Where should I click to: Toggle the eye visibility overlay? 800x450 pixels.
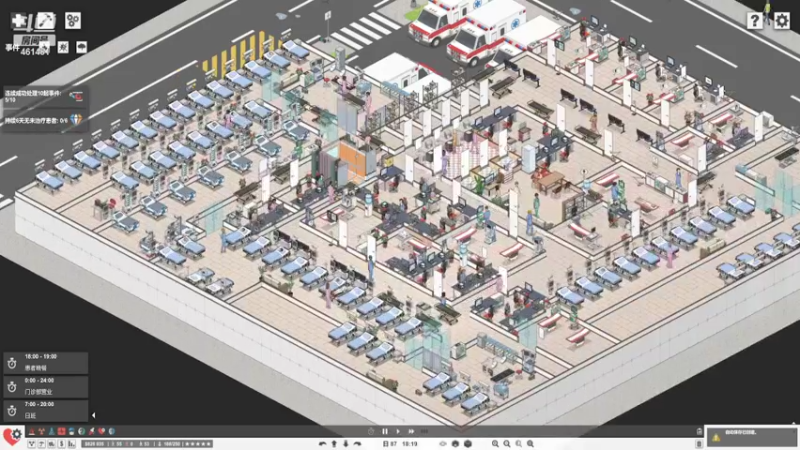pos(443,444)
